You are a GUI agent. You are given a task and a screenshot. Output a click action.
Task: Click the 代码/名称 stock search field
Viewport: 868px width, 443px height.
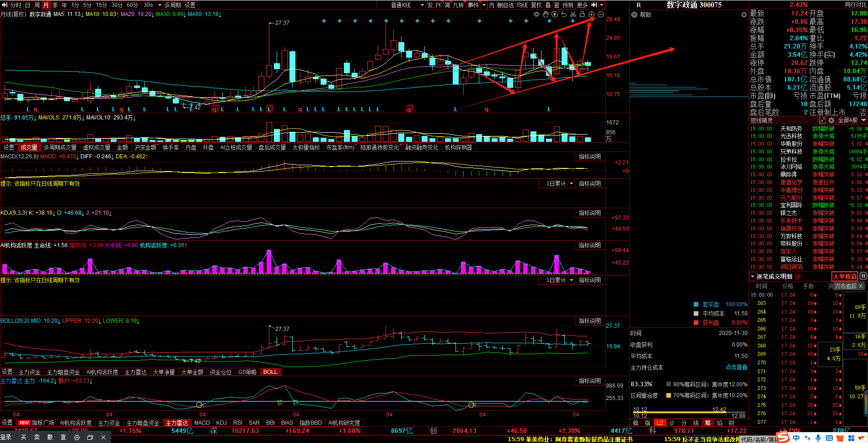(x=758, y=439)
